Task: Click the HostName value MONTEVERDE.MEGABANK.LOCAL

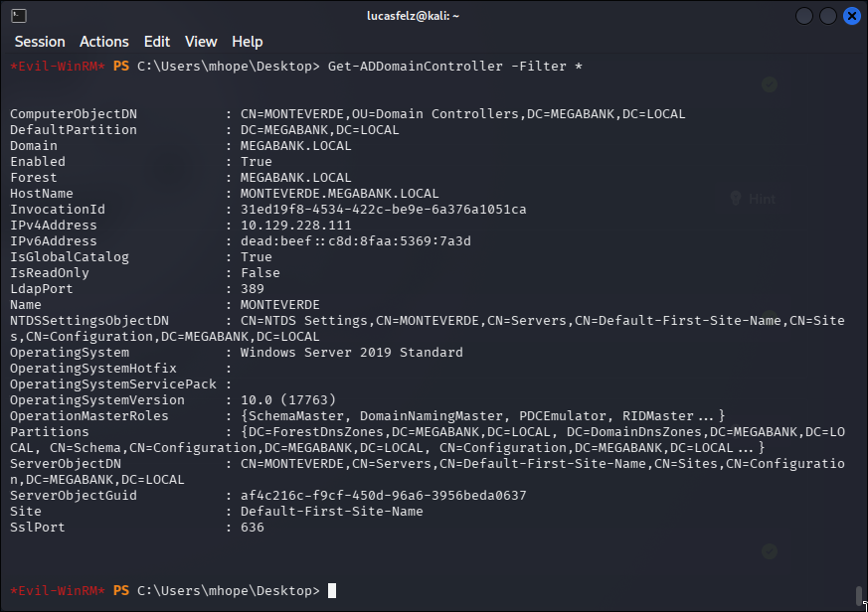Action: (x=339, y=194)
